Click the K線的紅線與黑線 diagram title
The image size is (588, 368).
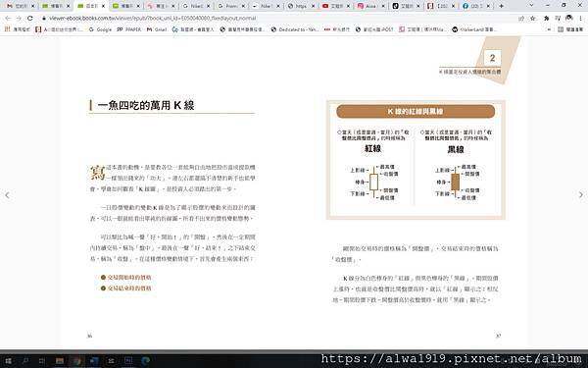click(416, 112)
